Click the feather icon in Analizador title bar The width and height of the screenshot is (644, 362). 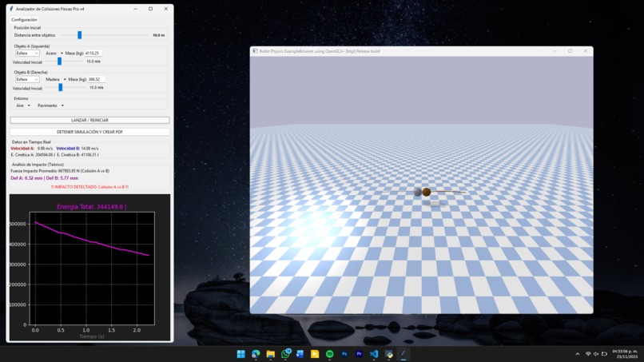11,9
